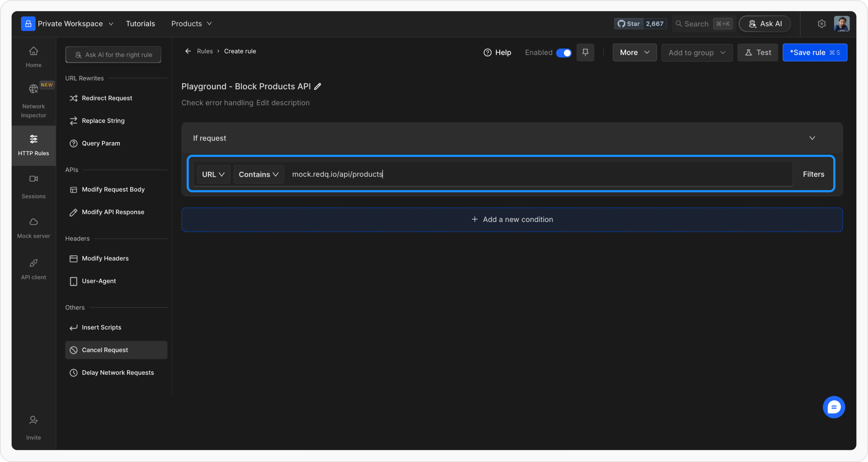Viewport: 868px width, 462px height.
Task: Collapse the If request section
Action: point(812,138)
